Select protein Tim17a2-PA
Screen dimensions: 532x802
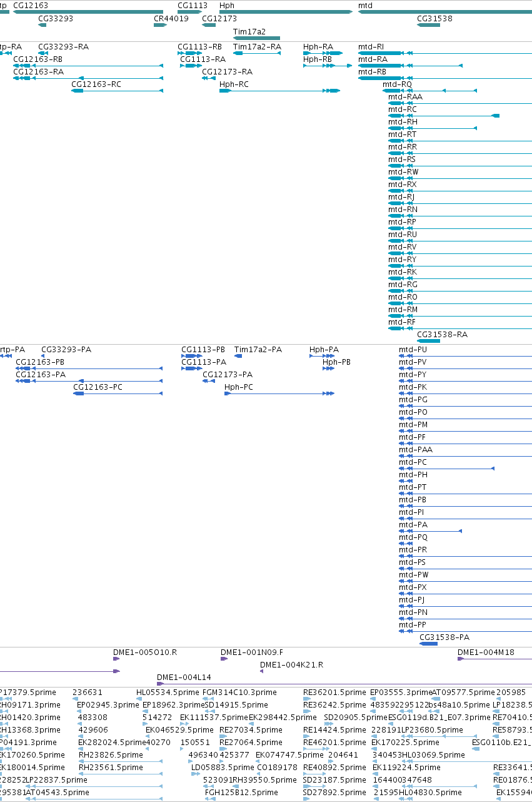point(258,350)
